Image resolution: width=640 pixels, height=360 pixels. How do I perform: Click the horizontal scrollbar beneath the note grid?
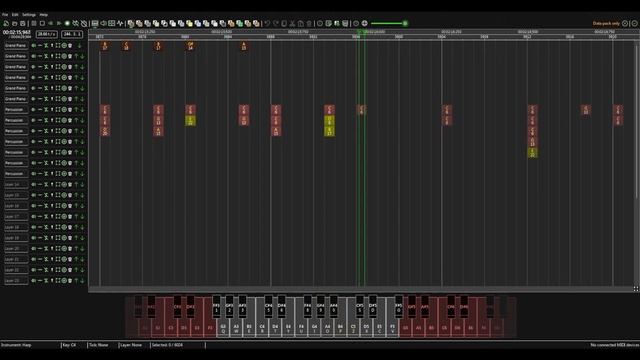(x=361, y=289)
